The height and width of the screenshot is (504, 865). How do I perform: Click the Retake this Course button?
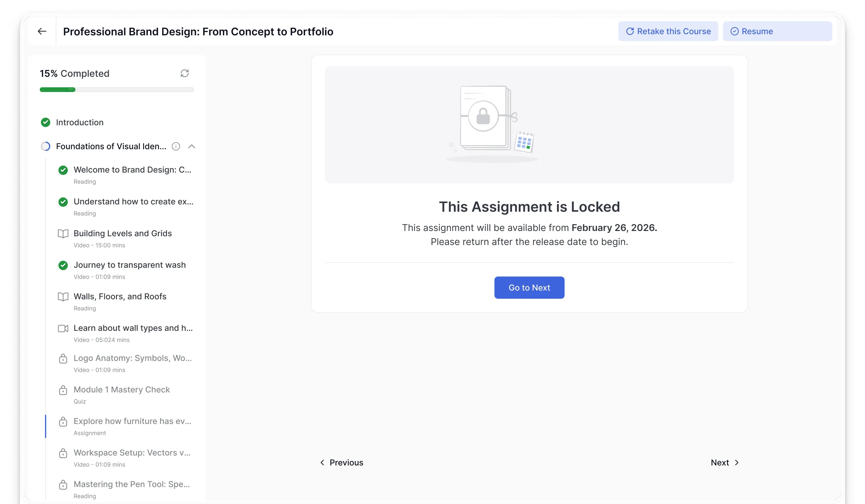[668, 31]
